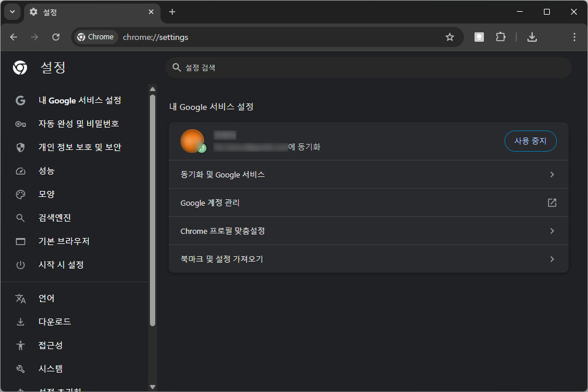The height and width of the screenshot is (392, 588).
Task: Click the Chrome logo next to 설정
Action: (20, 68)
